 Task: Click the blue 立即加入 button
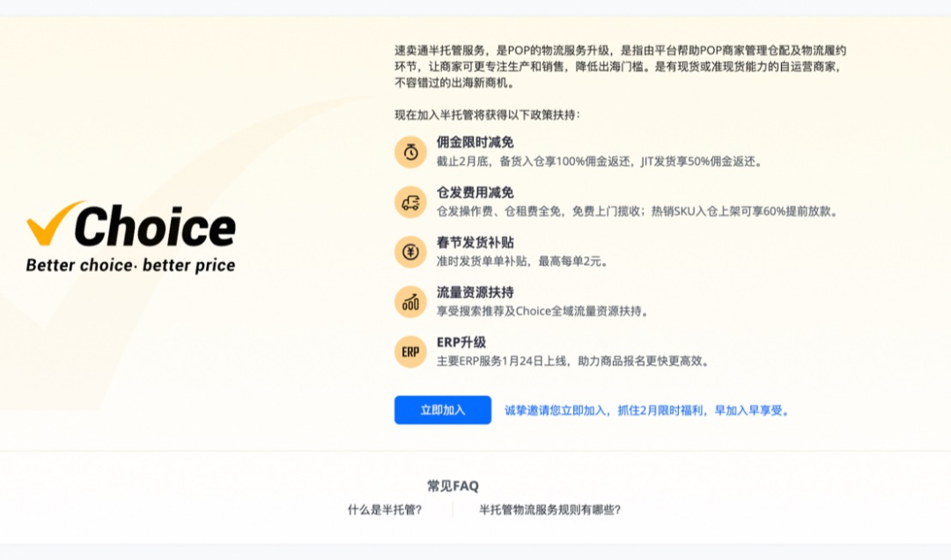[442, 409]
